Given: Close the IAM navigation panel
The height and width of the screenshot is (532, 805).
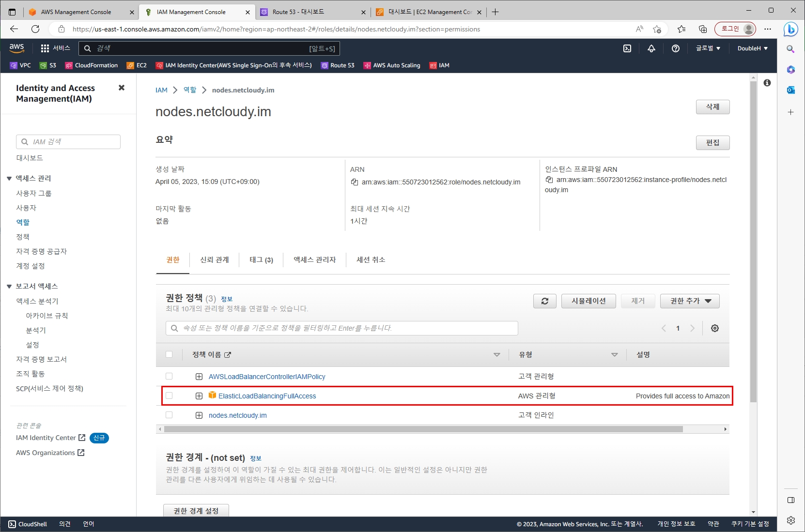Looking at the screenshot, I should (x=122, y=88).
